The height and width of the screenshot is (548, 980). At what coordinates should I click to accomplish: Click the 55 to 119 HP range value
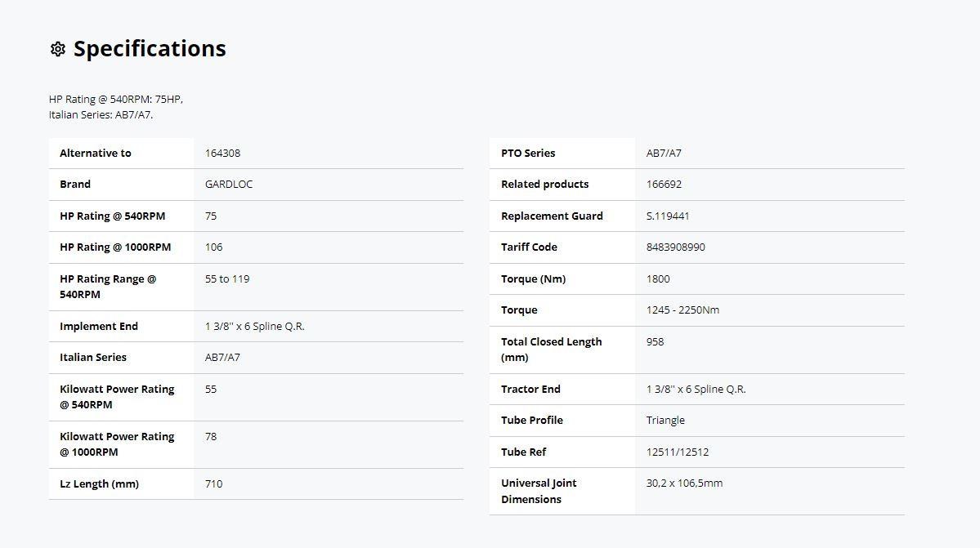pos(227,279)
